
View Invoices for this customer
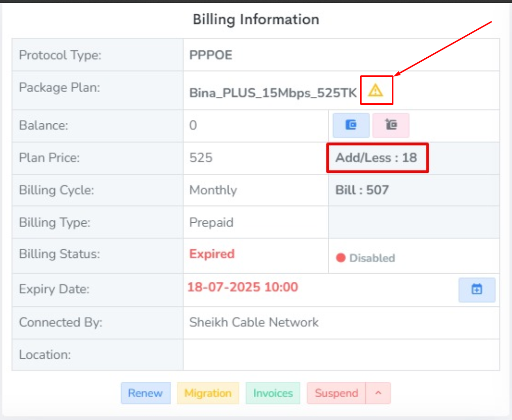click(x=273, y=393)
